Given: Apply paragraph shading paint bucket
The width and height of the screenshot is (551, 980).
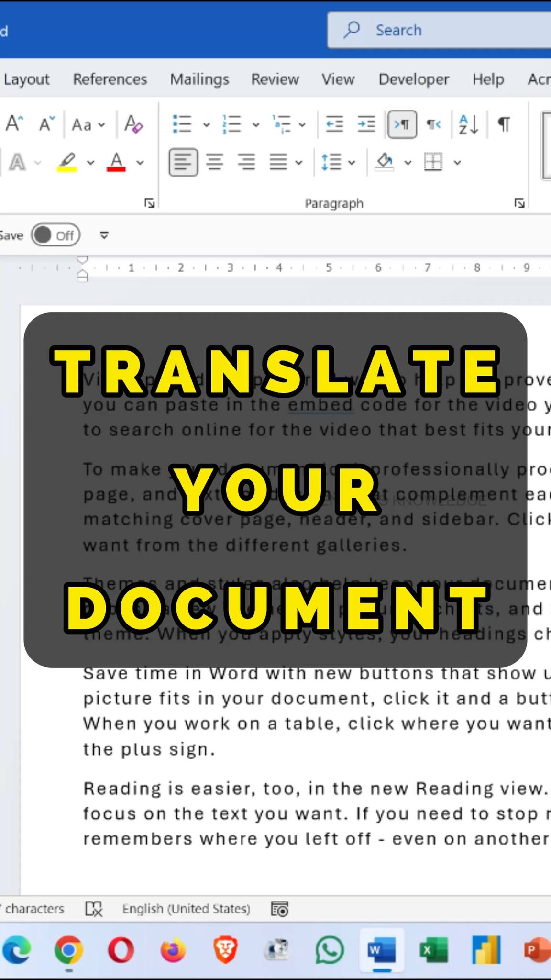Looking at the screenshot, I should point(385,162).
